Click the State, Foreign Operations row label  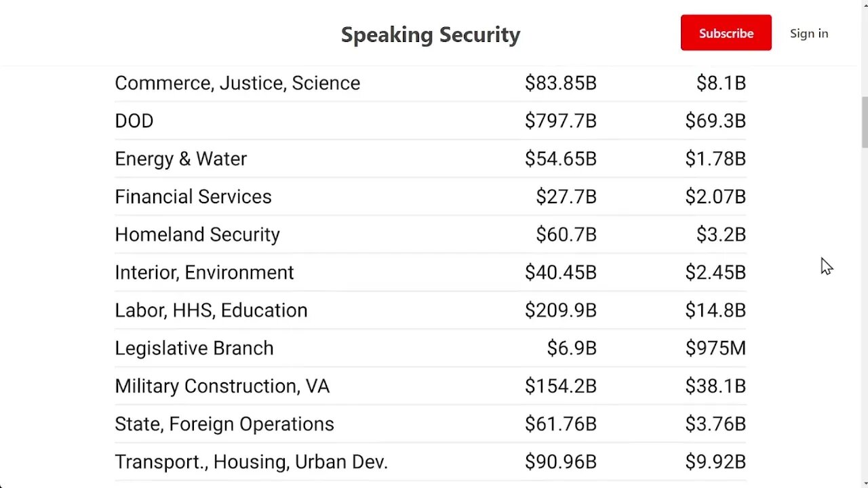tap(224, 424)
